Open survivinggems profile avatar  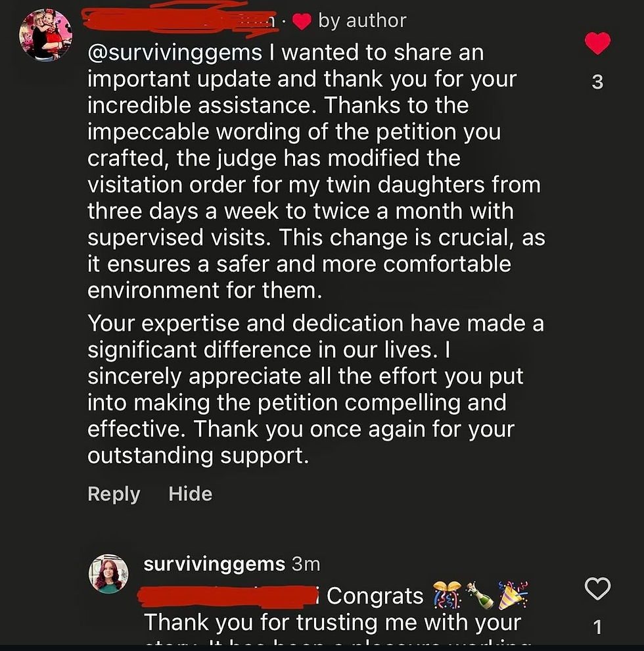click(x=108, y=573)
